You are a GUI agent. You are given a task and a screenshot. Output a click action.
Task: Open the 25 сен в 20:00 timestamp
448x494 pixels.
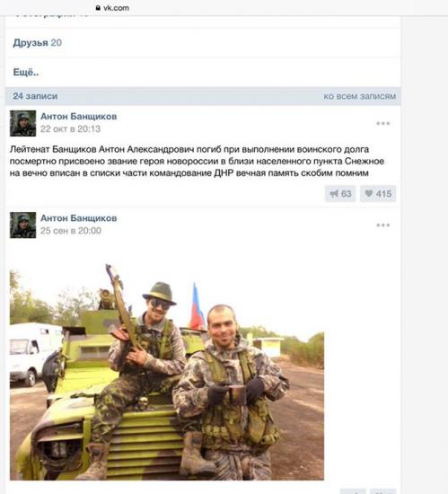click(x=71, y=231)
